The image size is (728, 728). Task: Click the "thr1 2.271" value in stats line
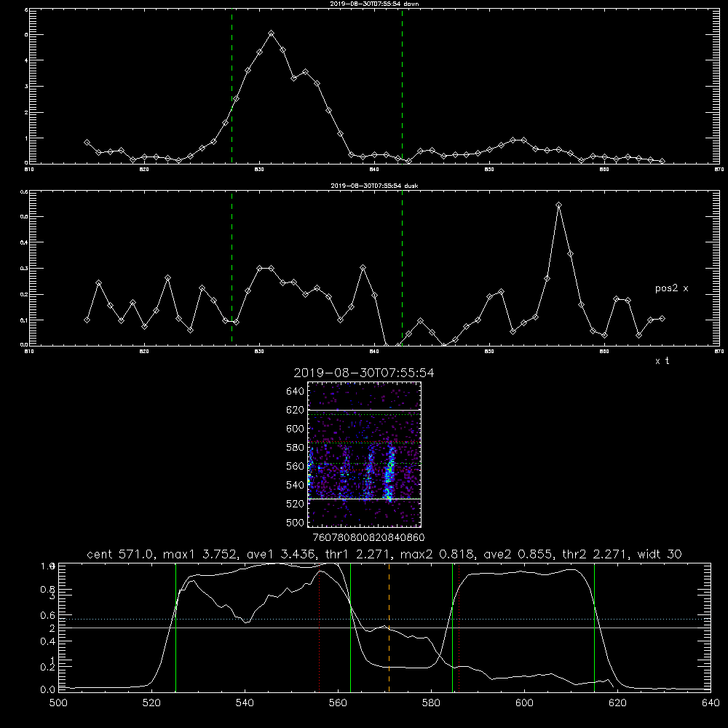click(358, 554)
